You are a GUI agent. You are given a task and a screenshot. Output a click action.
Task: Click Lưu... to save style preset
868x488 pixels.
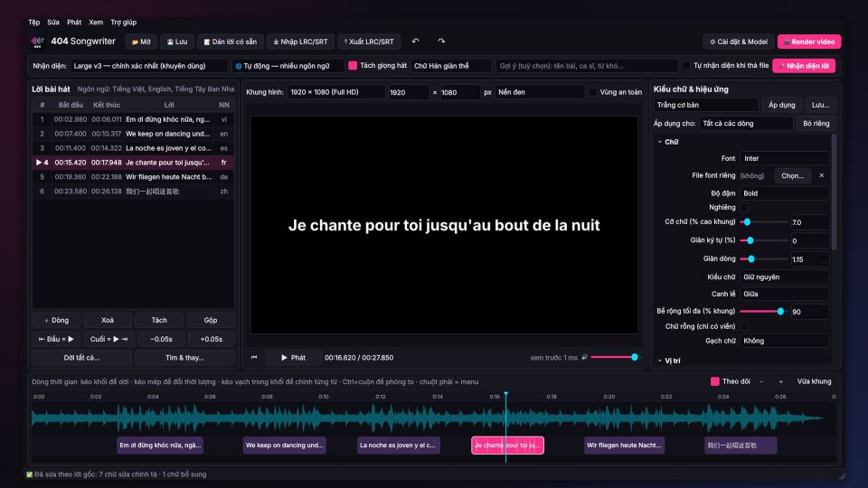pos(820,105)
